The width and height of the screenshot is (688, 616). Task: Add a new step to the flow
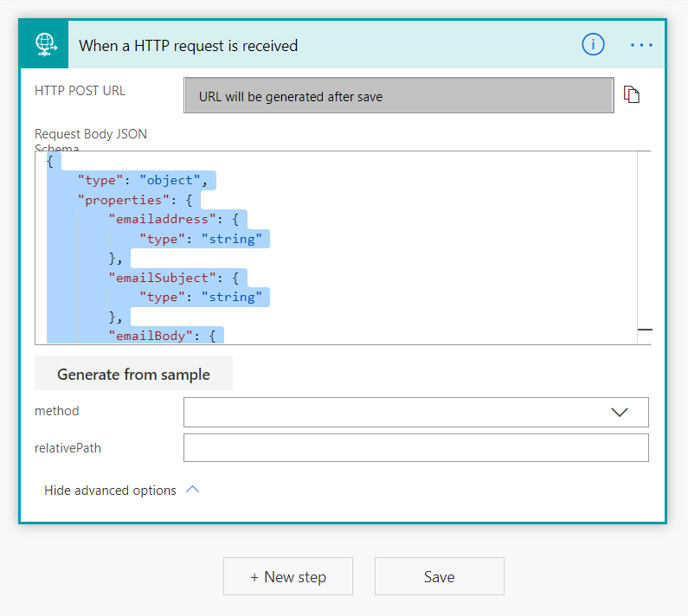pyautogui.click(x=287, y=577)
